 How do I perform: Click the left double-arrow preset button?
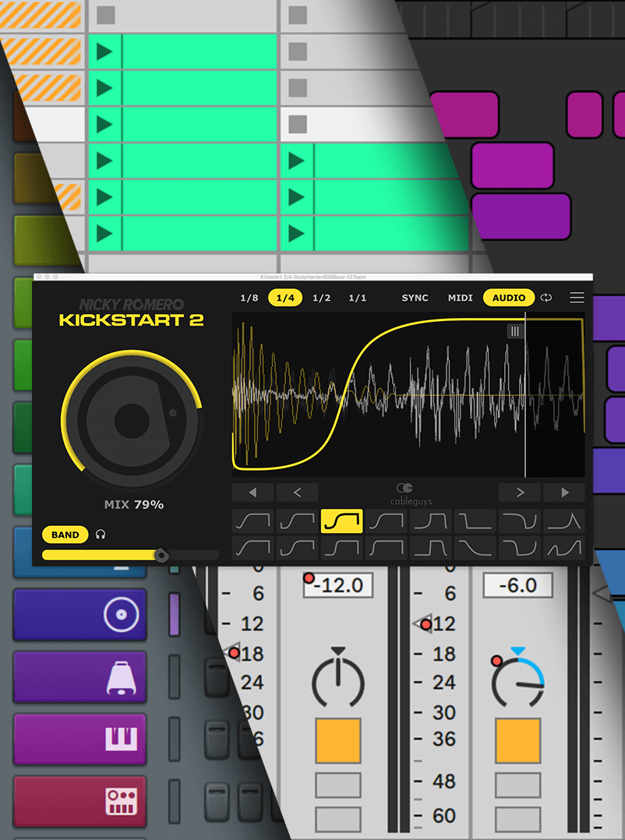click(252, 492)
